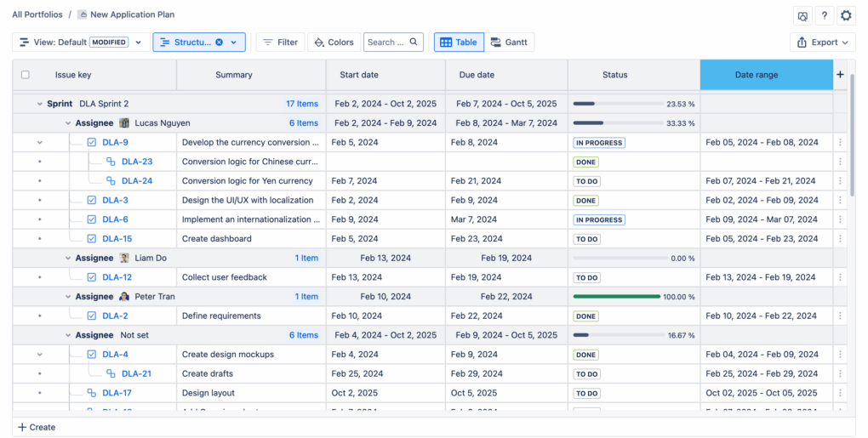Collapse the Peter Tran assignee group
Screen dimensions: 868x438
coord(68,297)
